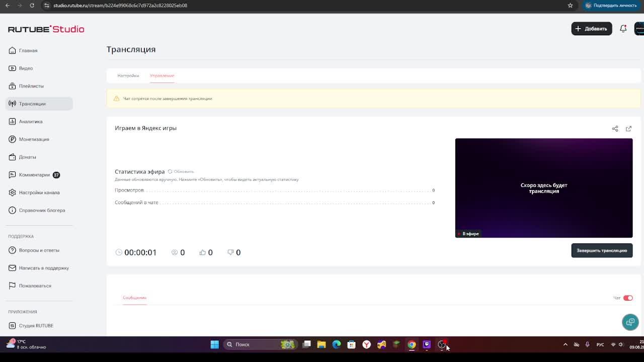Show hidden system tray icons
Image resolution: width=644 pixels, height=362 pixels.
click(565, 344)
